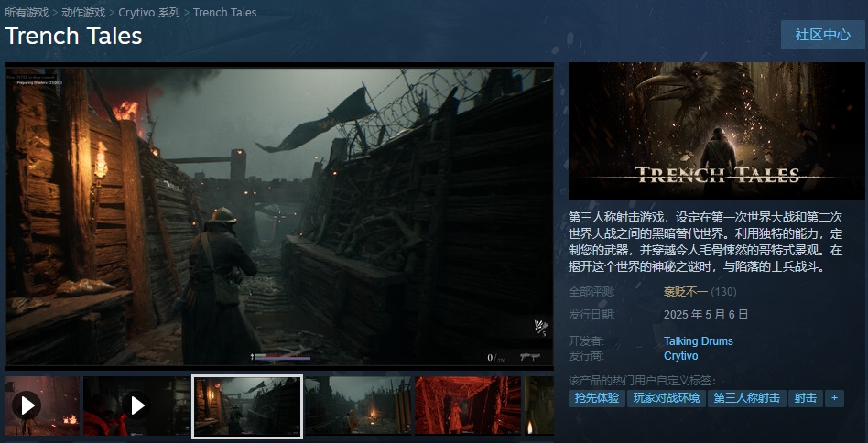The height and width of the screenshot is (443, 868).
Task: Open the red-tinted corridor screenshot thumbnail
Action: click(x=468, y=405)
